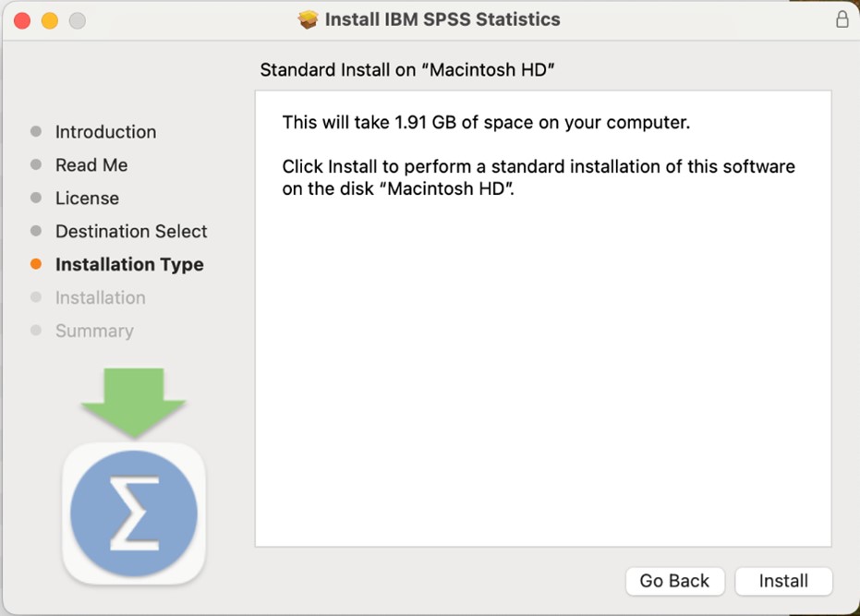Click the SPSS sigma application icon
Viewport: 860px width, 616px height.
click(134, 513)
